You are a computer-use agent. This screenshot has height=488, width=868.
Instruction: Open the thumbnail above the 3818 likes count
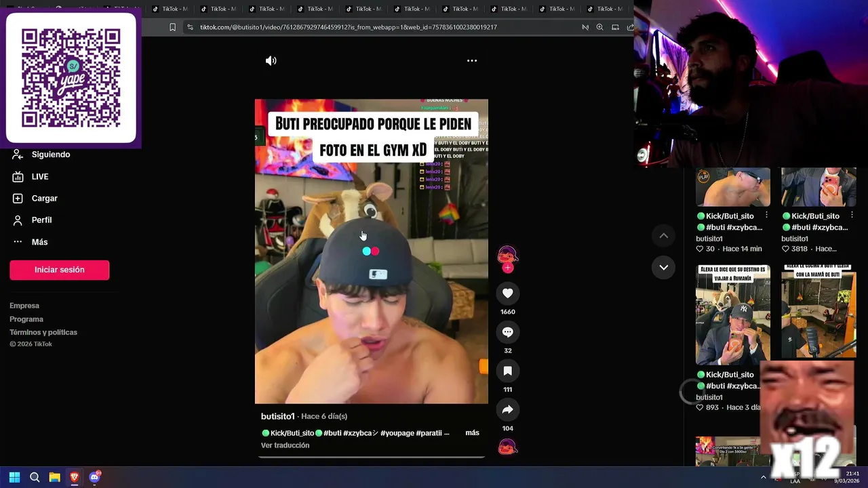pos(818,187)
